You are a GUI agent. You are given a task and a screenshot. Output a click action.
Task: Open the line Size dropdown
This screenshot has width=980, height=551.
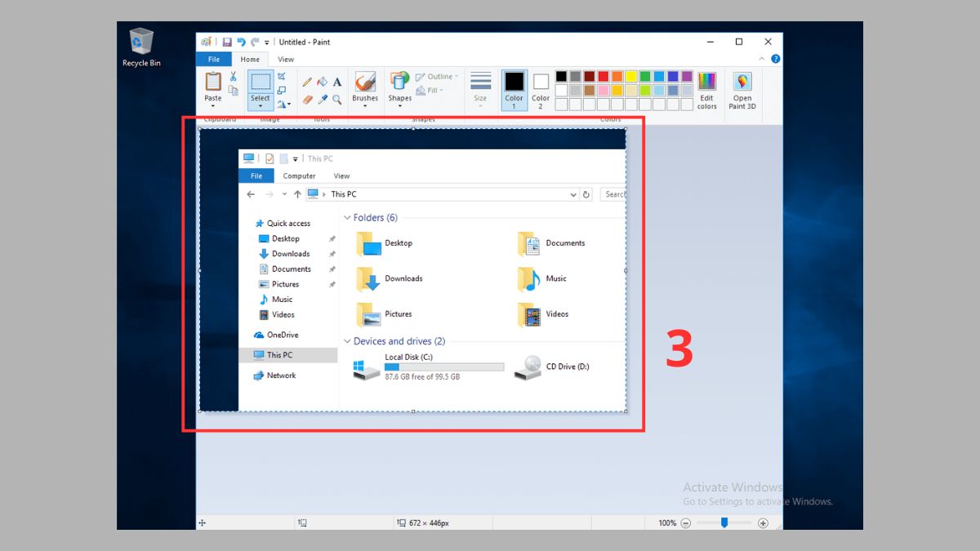(x=480, y=90)
